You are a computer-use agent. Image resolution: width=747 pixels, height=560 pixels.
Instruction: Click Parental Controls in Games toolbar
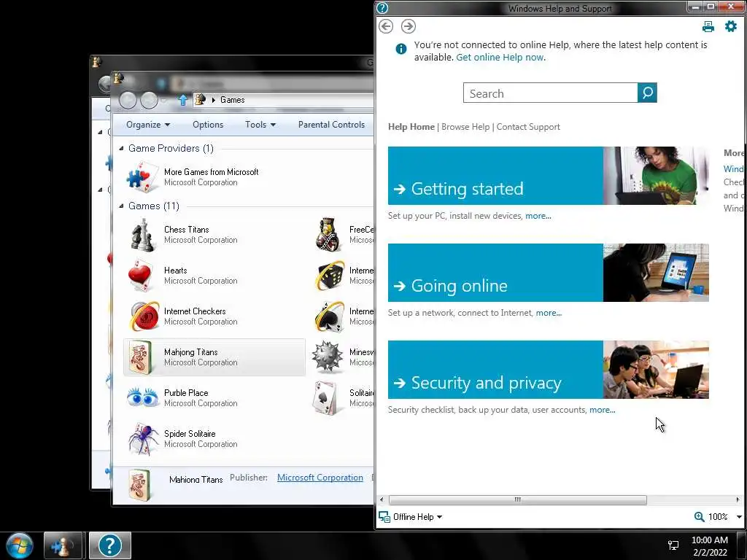[331, 125]
